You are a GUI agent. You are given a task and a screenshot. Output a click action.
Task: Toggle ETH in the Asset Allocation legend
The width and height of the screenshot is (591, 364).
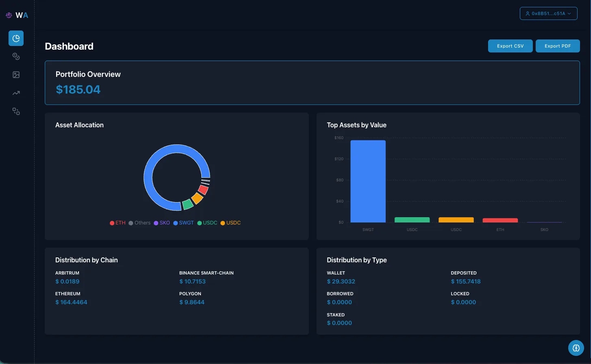tap(118, 222)
